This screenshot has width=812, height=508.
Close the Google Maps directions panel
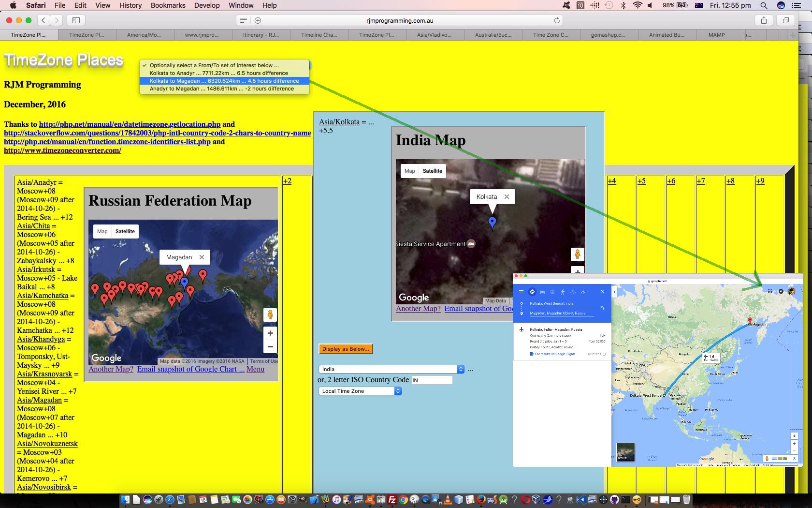click(x=602, y=292)
